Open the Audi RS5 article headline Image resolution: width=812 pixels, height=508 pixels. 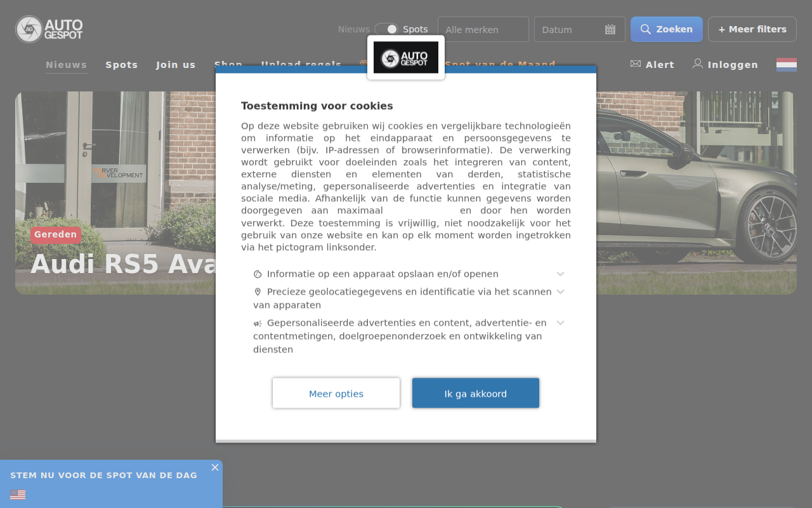pos(124,264)
